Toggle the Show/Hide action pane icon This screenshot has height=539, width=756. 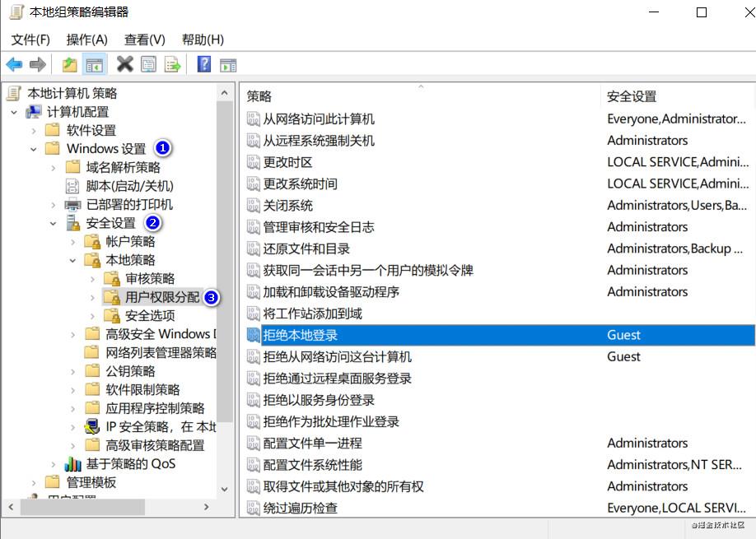(x=228, y=64)
